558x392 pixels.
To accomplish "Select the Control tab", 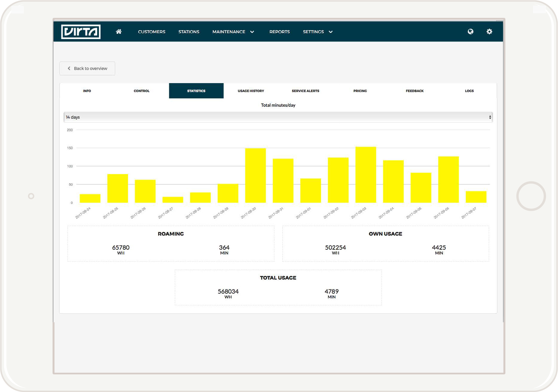I will 141,91.
